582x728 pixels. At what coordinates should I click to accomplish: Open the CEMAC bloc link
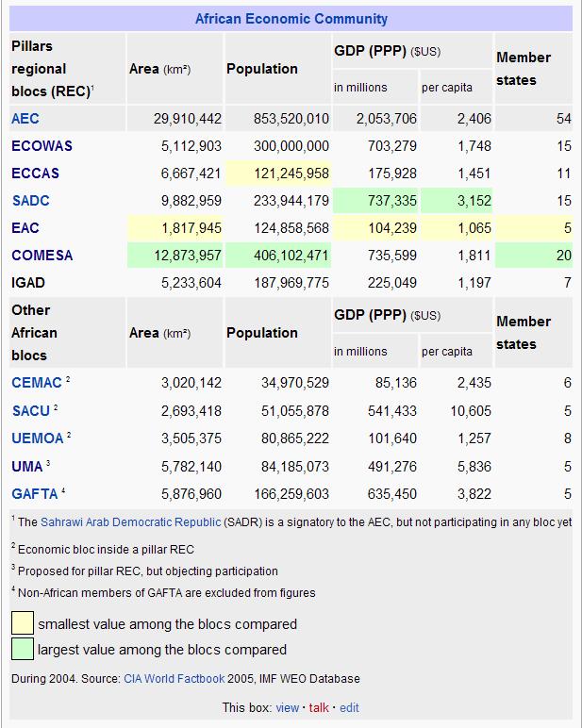pyautogui.click(x=37, y=383)
